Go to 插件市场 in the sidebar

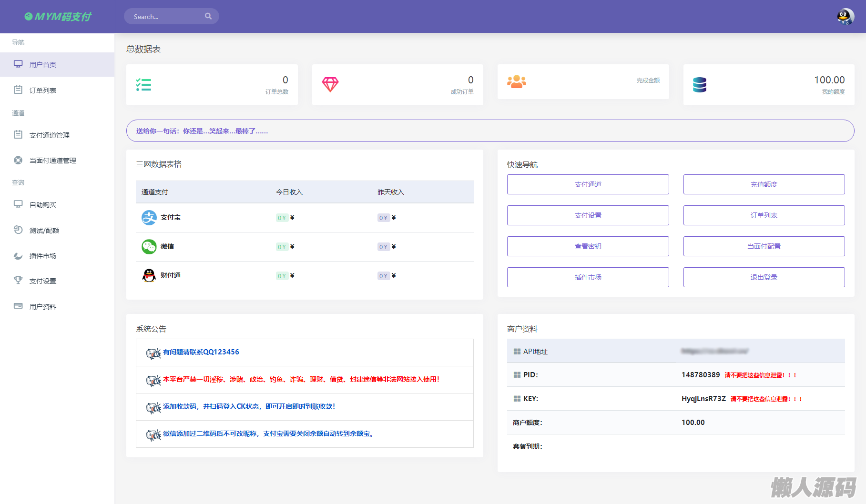(x=43, y=256)
